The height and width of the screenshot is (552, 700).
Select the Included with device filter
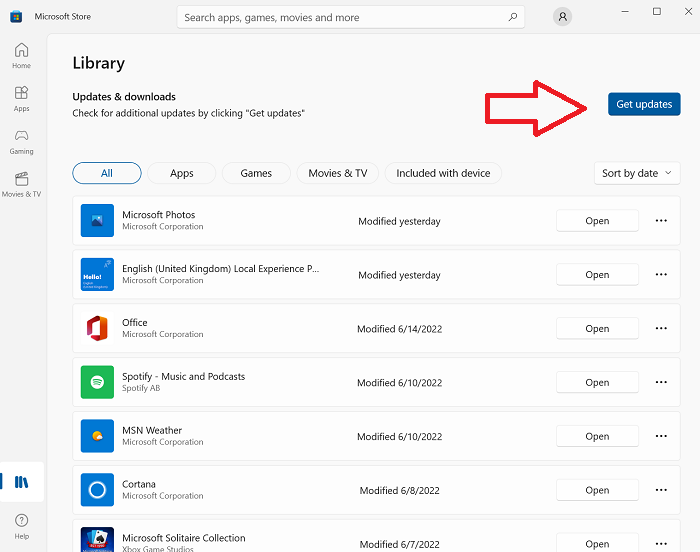click(x=443, y=173)
